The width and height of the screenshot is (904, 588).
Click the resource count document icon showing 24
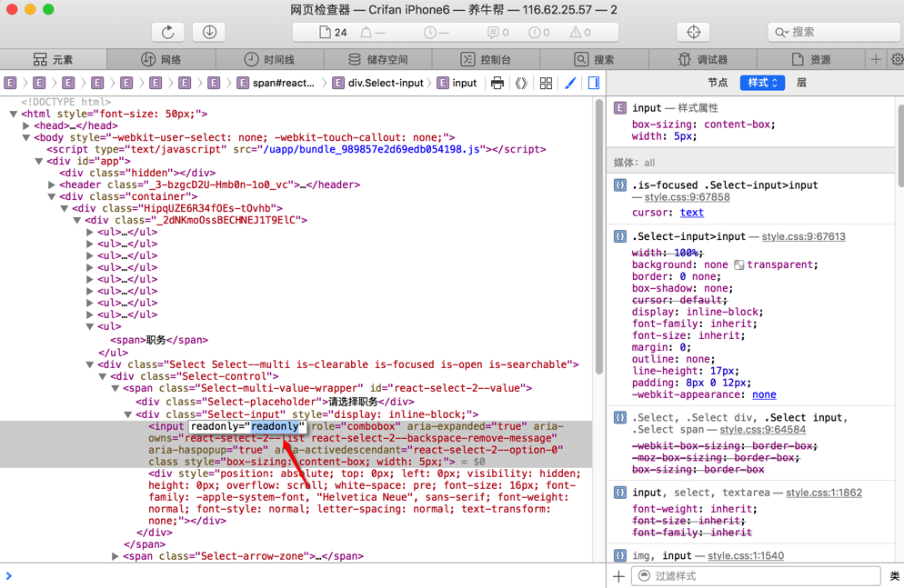pos(326,32)
